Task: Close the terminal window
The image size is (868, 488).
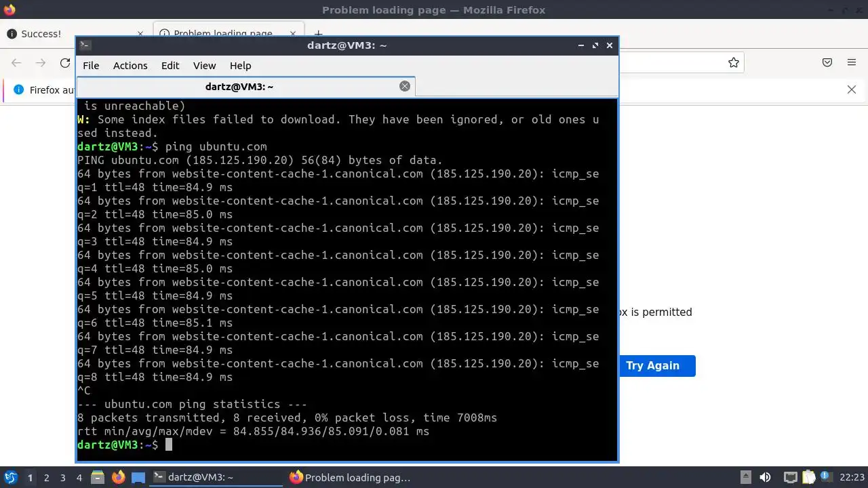Action: (610, 45)
